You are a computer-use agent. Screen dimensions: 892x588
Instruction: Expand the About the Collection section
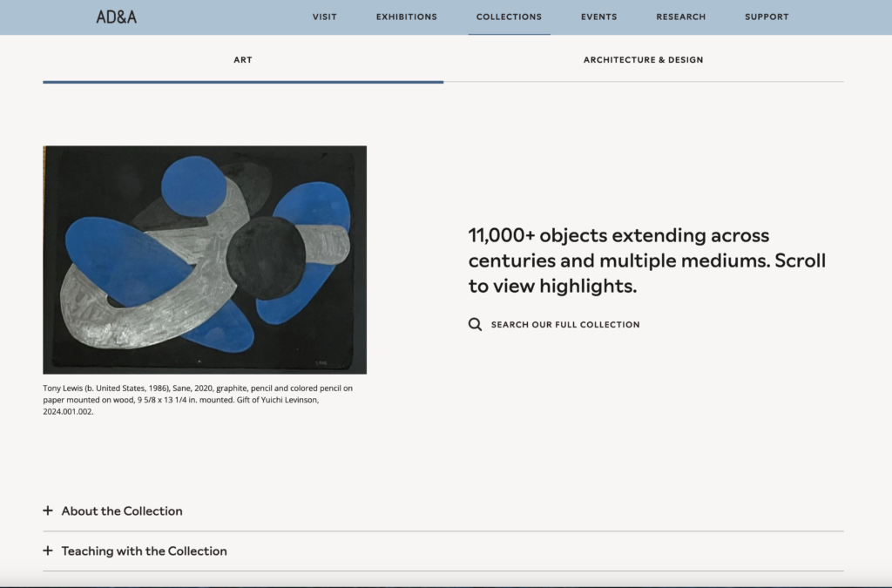(x=122, y=511)
